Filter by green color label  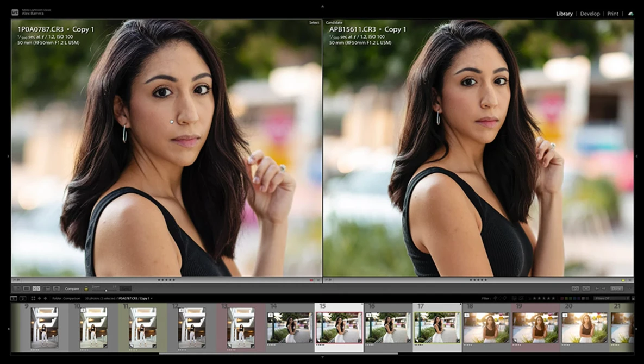tap(571, 298)
